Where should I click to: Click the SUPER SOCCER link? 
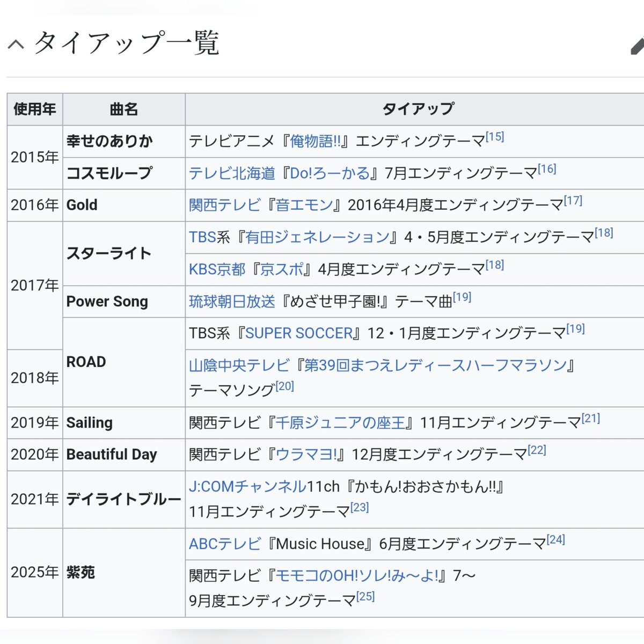tap(299, 333)
